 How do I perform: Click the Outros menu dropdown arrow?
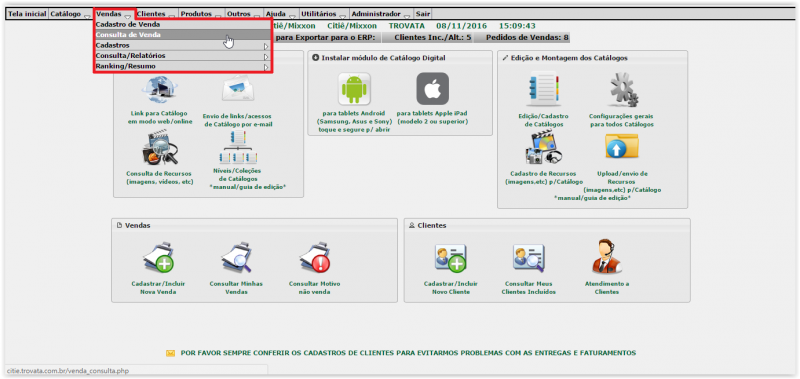[257, 17]
